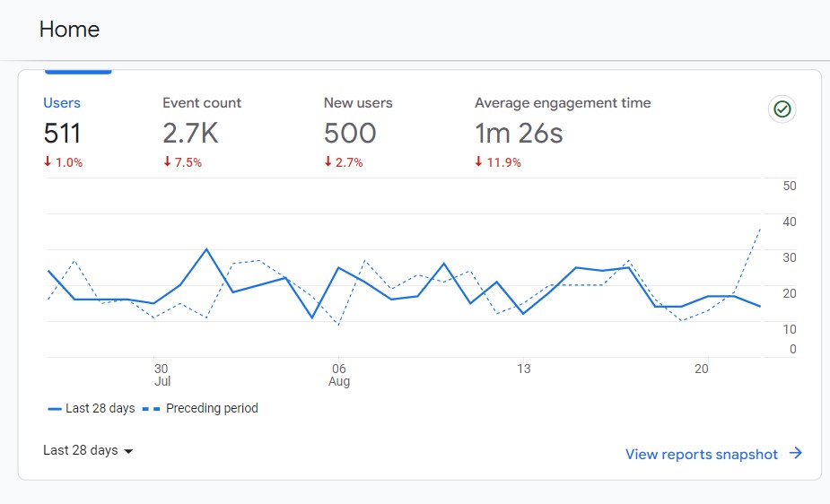Click the arrow icon beside View reports snapshot
Viewport: 830px width, 504px height.
[x=795, y=454]
